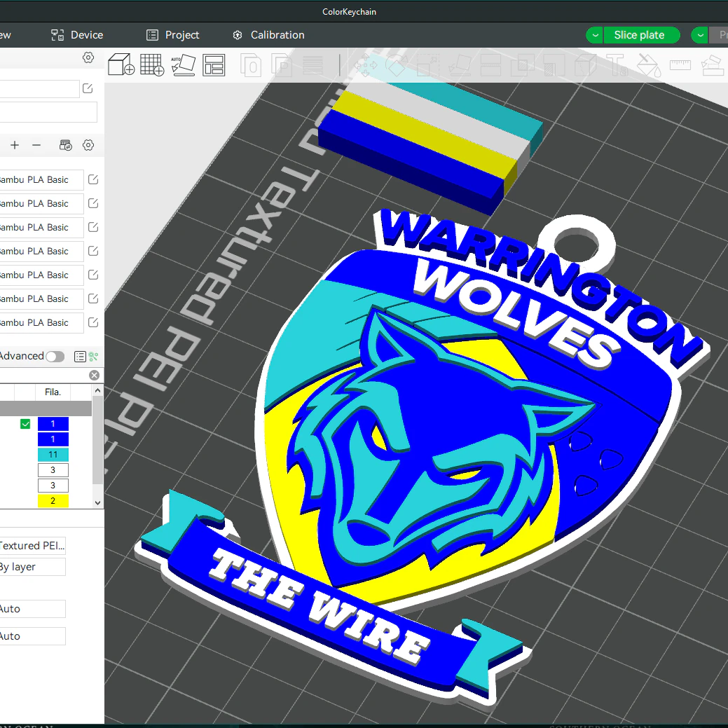Open the Textured PEI plate dropdown
Screen dimensions: 728x728
tap(32, 546)
